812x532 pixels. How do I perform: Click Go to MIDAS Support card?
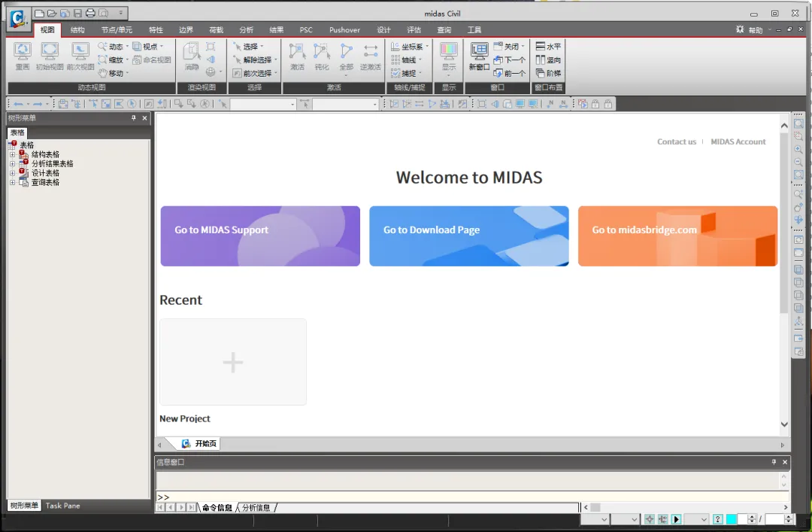[260, 236]
